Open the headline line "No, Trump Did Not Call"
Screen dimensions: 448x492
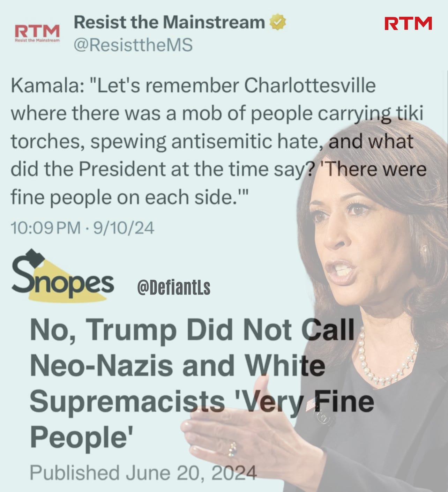(x=193, y=330)
